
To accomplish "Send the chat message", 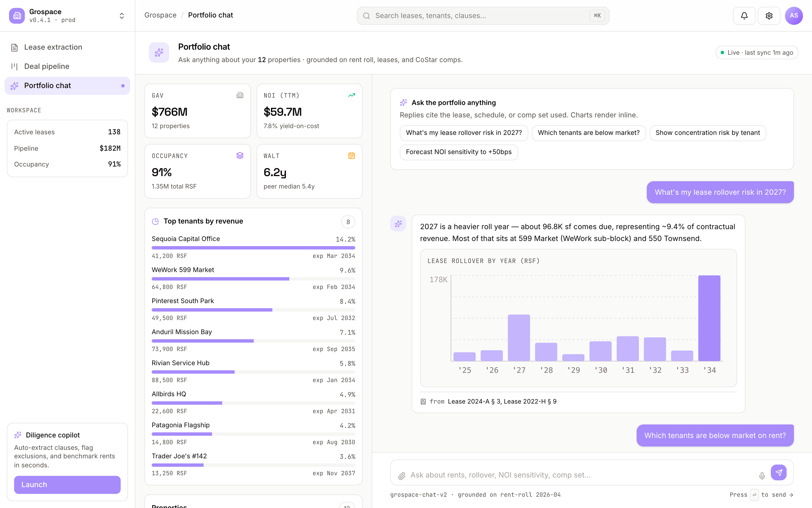I will [778, 472].
